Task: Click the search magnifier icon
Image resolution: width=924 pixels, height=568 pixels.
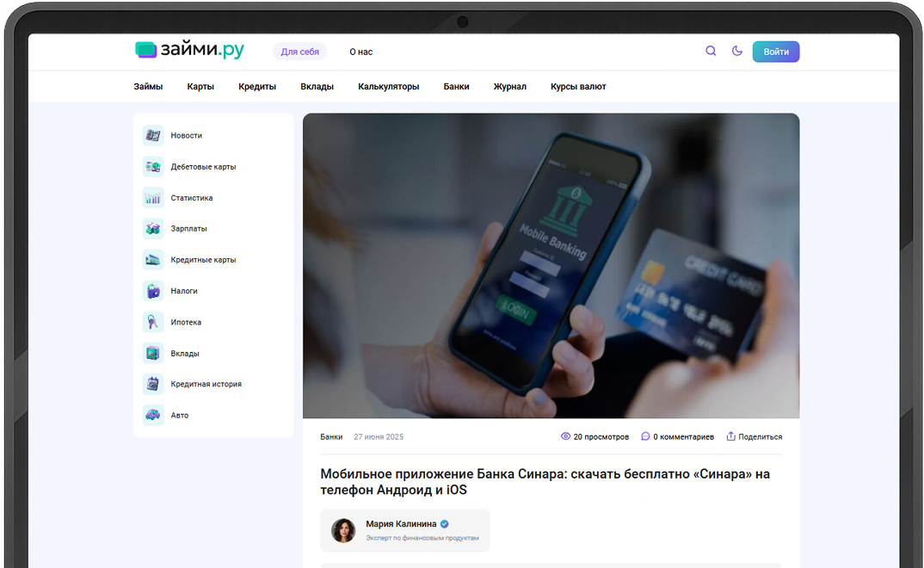Action: [711, 52]
